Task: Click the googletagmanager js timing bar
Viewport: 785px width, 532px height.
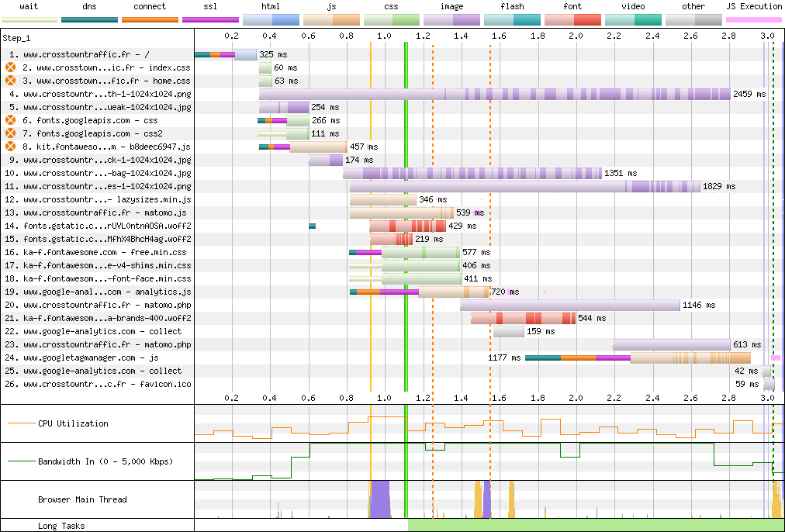Action: pos(638,358)
